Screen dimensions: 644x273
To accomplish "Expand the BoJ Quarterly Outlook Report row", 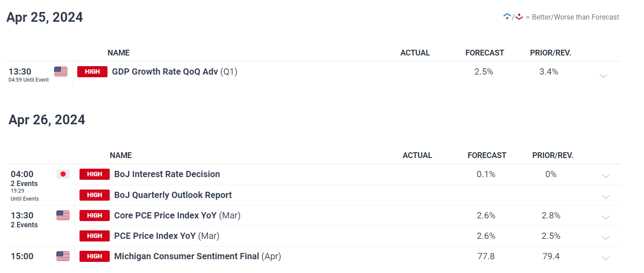I will coord(605,197).
